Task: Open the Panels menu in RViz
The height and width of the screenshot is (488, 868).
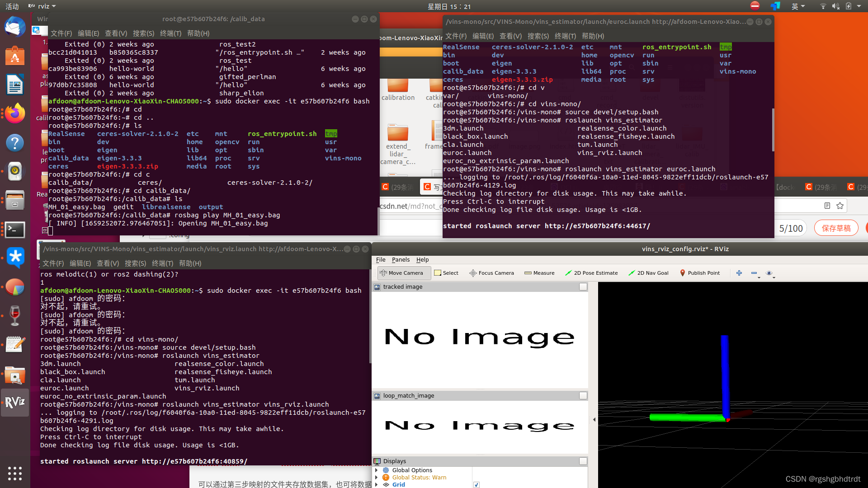Action: point(401,259)
